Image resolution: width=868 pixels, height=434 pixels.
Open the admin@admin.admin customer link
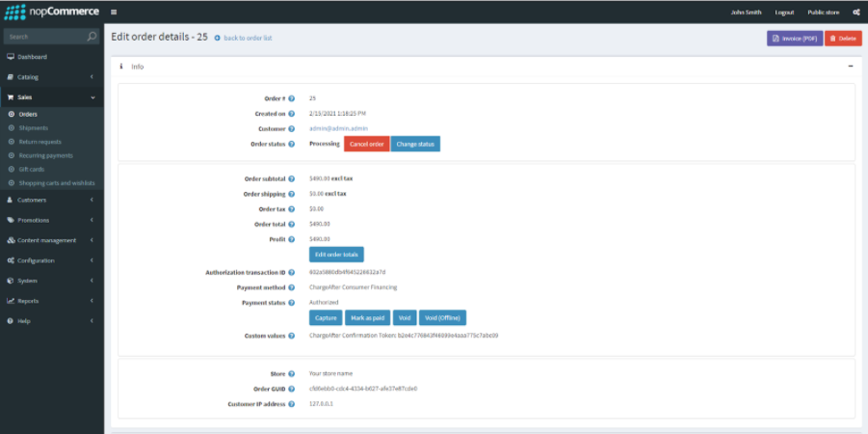(x=338, y=128)
